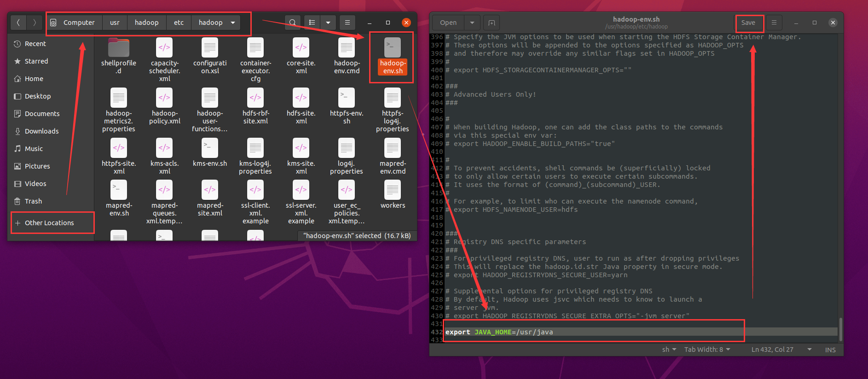This screenshot has width=868, height=379.
Task: Select hadoop-metrics2.properties file
Action: point(119,110)
